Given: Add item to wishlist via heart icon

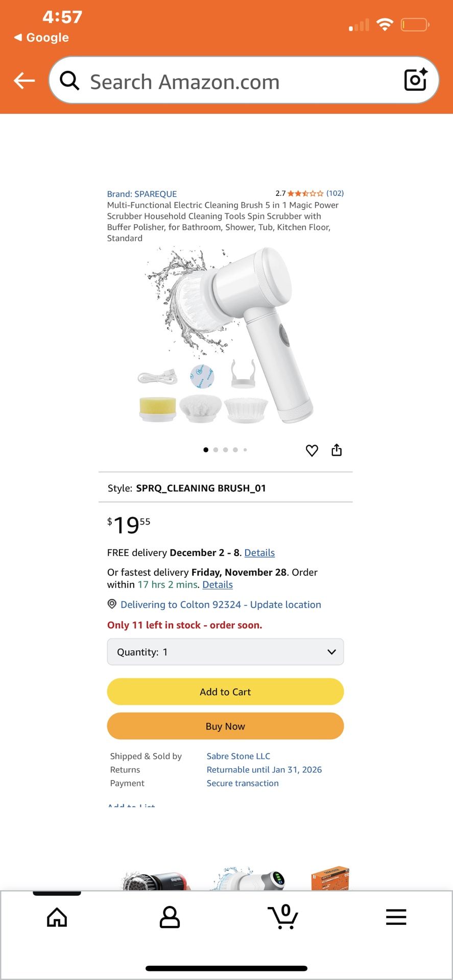Looking at the screenshot, I should (312, 450).
